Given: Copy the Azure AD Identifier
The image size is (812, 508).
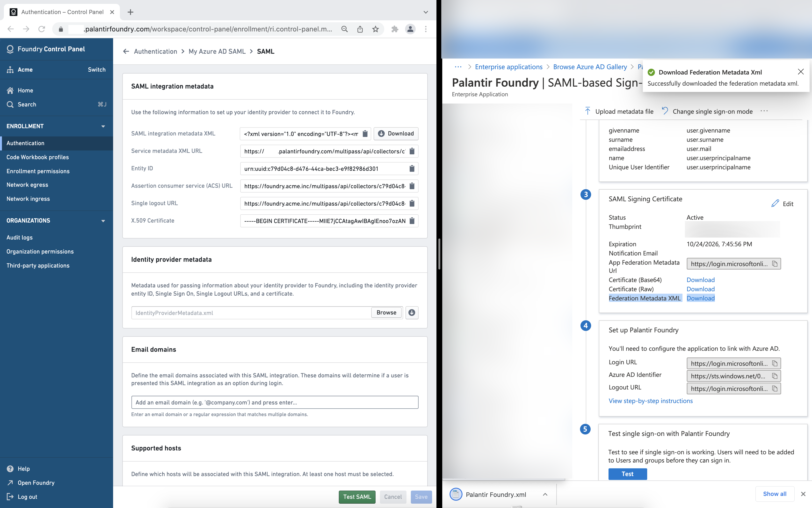Looking at the screenshot, I should 775,376.
